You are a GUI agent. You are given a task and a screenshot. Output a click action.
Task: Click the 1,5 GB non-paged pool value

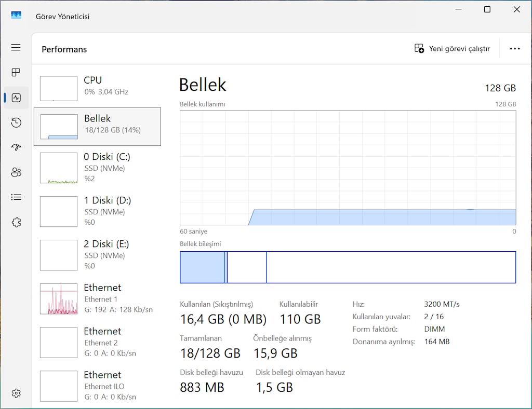click(x=274, y=387)
